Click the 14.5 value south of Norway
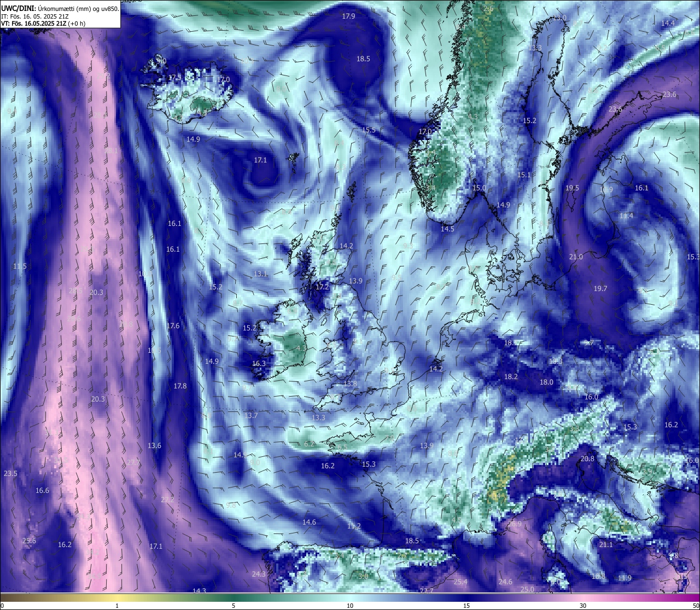The image size is (700, 610). (448, 229)
